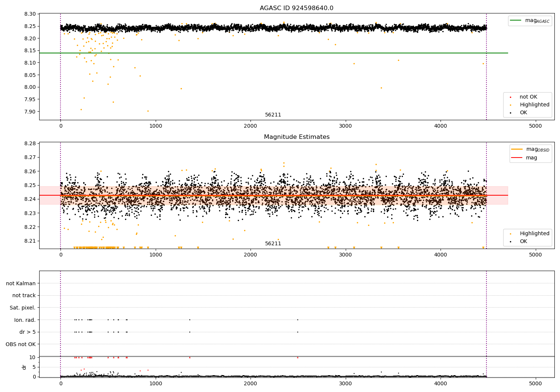Click the '56211' label in the top plot

coord(273,115)
